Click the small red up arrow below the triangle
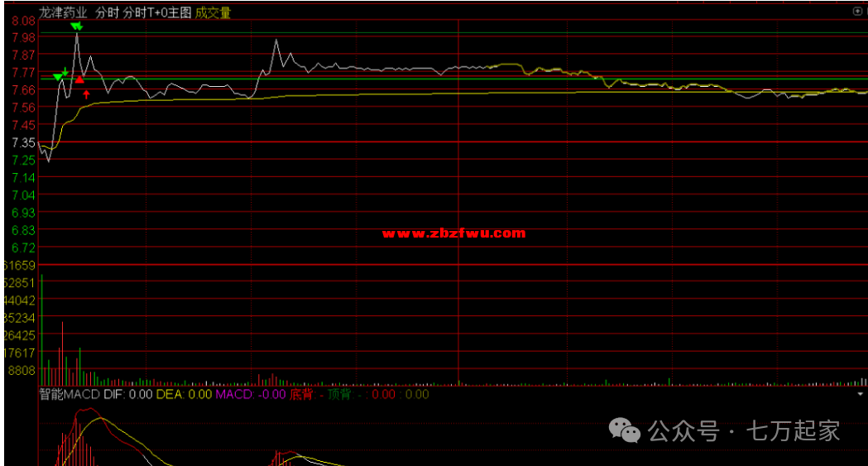The image size is (868, 466). 86,94
